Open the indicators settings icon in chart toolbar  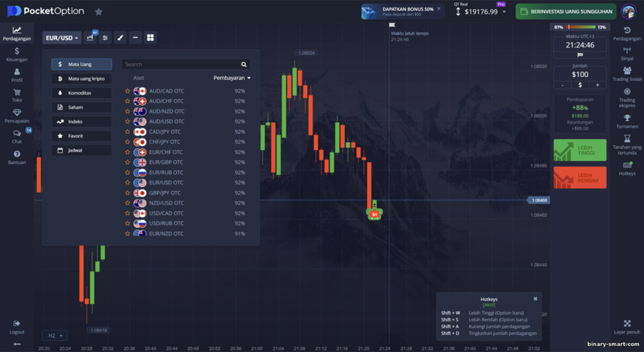click(105, 38)
